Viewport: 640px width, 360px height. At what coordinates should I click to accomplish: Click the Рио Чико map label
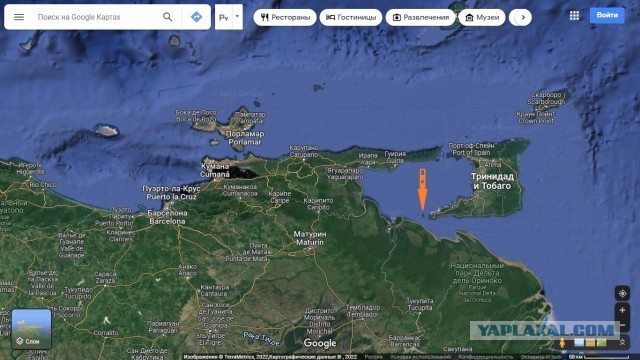click(x=43, y=185)
